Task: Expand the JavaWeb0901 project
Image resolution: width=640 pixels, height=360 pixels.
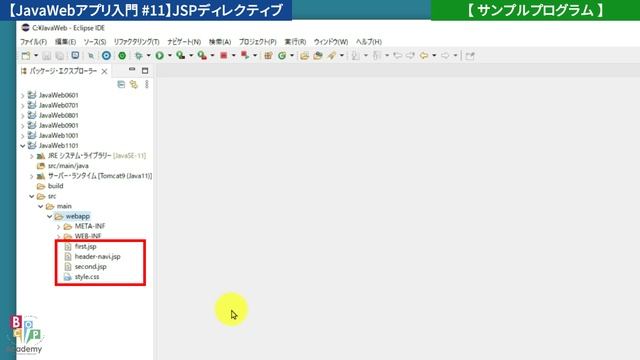Action: [x=23, y=126]
